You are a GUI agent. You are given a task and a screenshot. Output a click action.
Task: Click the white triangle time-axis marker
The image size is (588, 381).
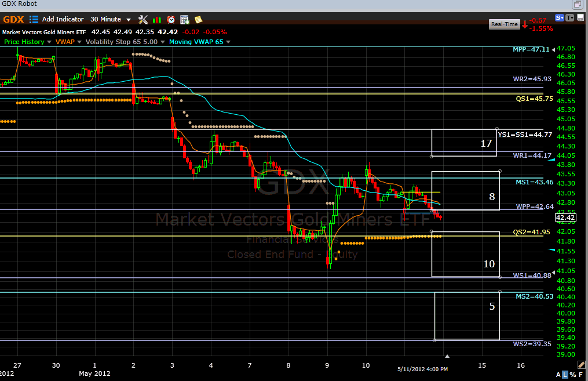pos(447,356)
